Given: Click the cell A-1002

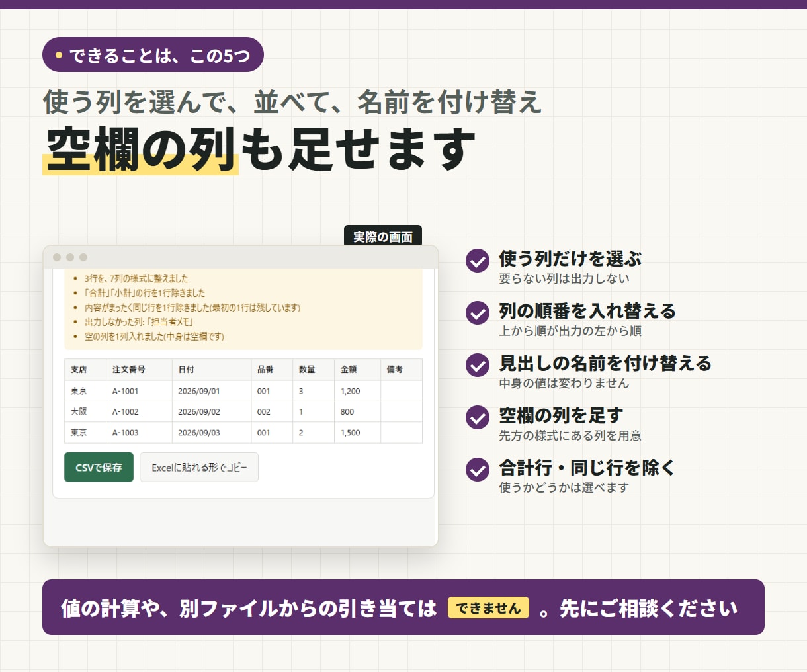Looking at the screenshot, I should [139, 411].
